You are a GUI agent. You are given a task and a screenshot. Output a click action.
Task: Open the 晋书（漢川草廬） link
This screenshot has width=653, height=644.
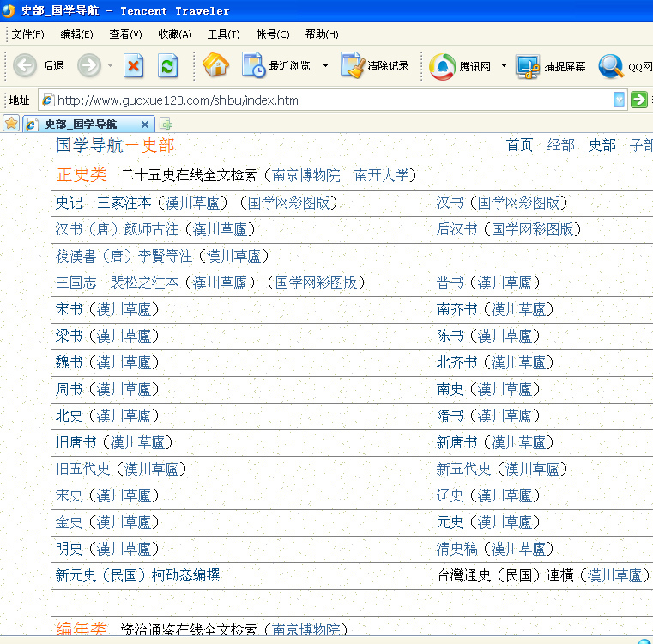pyautogui.click(x=488, y=283)
